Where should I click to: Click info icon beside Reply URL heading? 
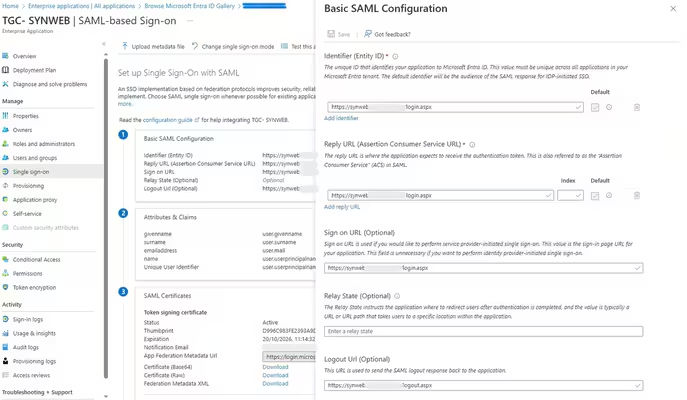473,145
